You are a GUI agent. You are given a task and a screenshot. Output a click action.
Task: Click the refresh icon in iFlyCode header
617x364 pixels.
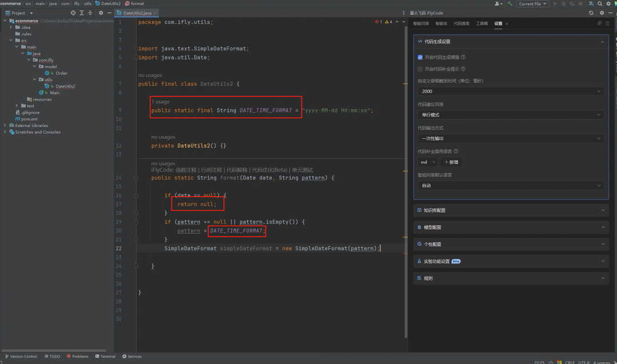(591, 13)
